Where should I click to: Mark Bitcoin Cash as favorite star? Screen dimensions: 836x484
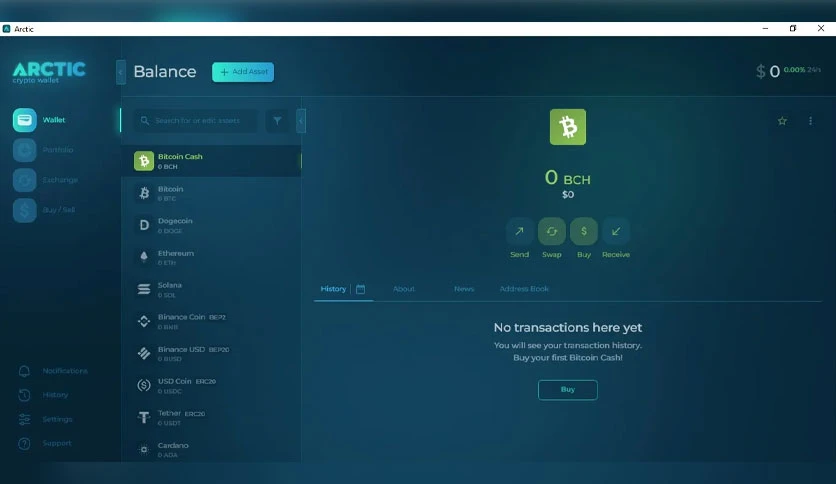point(782,121)
